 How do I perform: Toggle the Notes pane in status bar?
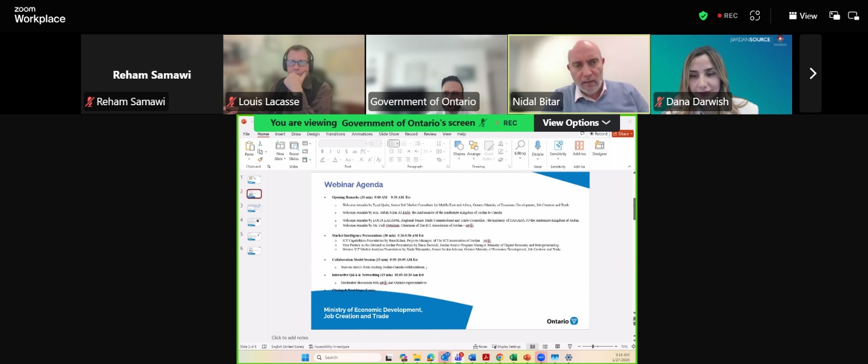480,346
